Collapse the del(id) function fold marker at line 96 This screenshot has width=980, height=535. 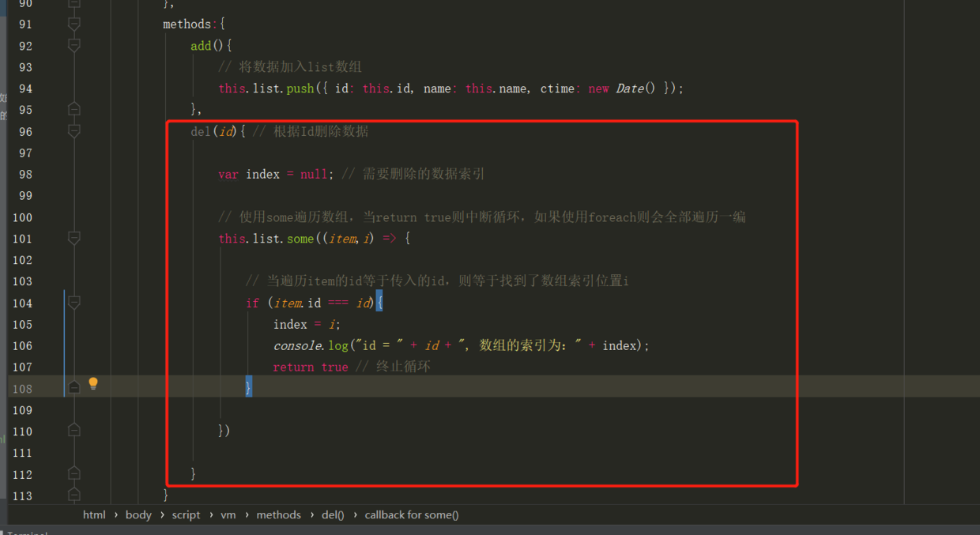tap(74, 131)
